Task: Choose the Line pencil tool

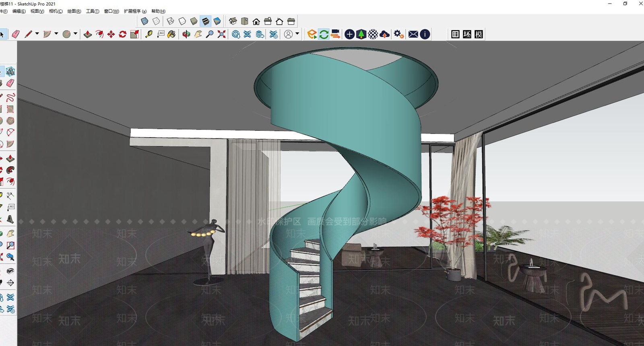Action: [28, 34]
